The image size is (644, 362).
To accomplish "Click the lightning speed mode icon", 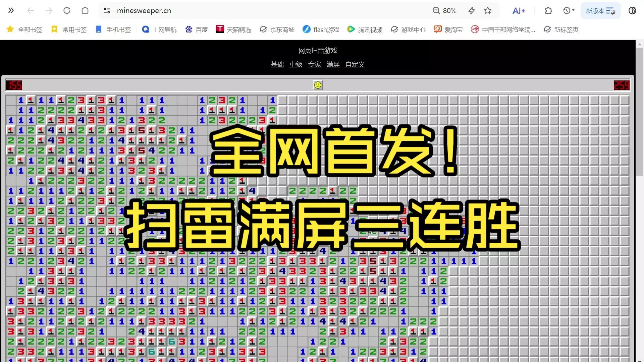I will click(x=472, y=11).
